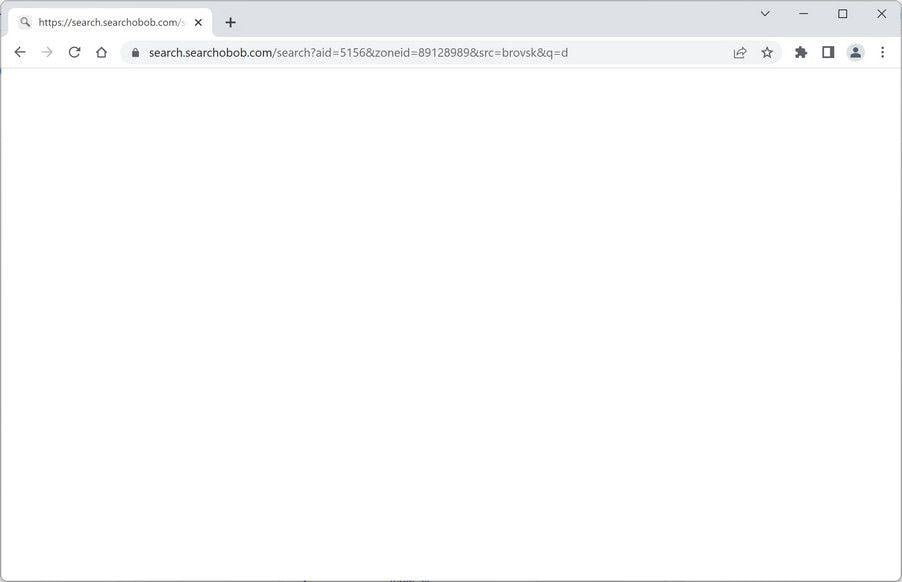This screenshot has width=902, height=582.
Task: Open the Extensions puzzle menu
Action: [x=801, y=53]
